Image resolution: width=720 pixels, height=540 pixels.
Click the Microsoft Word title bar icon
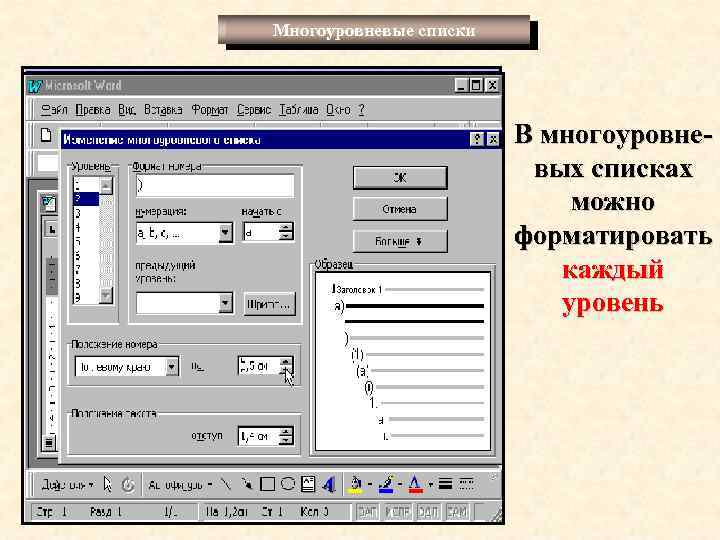pos(35,86)
